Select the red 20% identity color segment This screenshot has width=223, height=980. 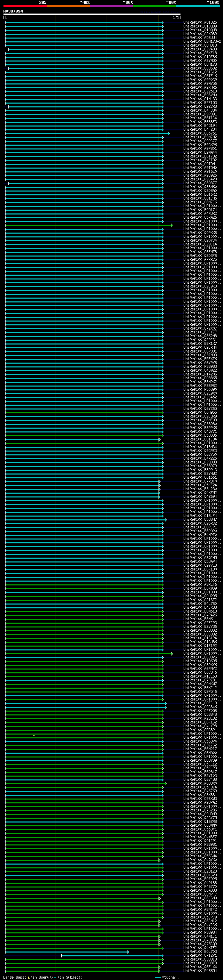click(x=25, y=6)
